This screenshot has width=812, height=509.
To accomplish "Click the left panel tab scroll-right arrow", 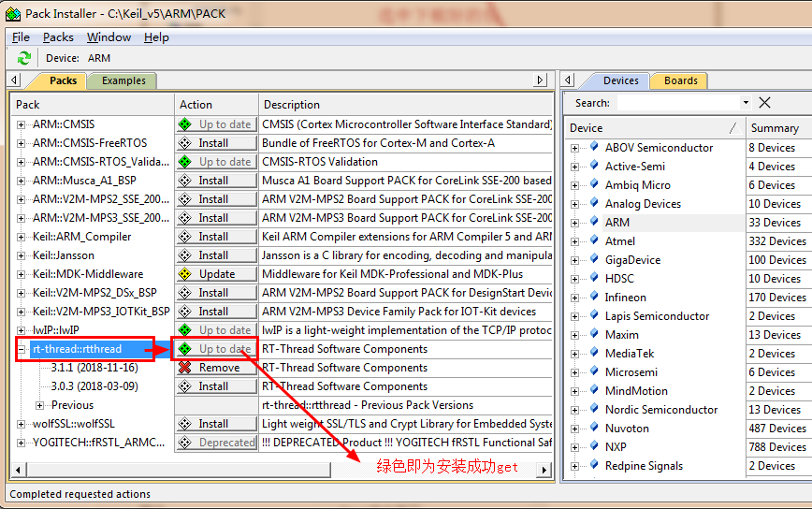I will pyautogui.click(x=540, y=80).
